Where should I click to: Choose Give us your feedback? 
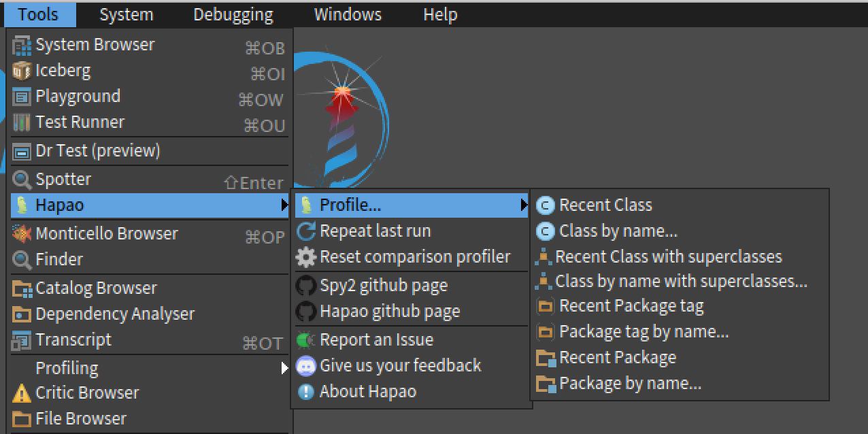pos(411,366)
